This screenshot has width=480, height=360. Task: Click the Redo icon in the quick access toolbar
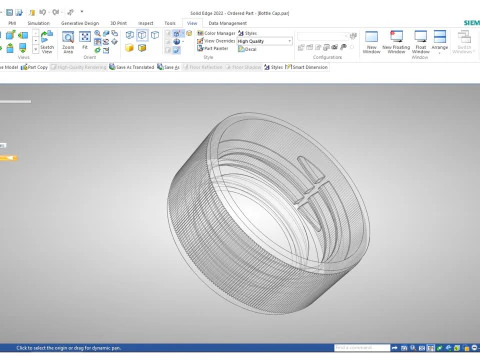pos(55,12)
